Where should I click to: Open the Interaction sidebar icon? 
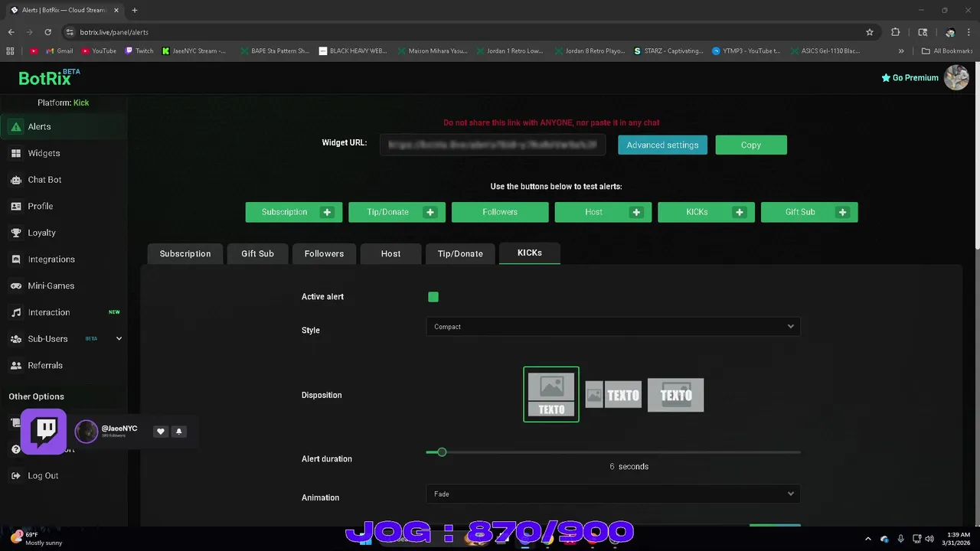pos(15,312)
